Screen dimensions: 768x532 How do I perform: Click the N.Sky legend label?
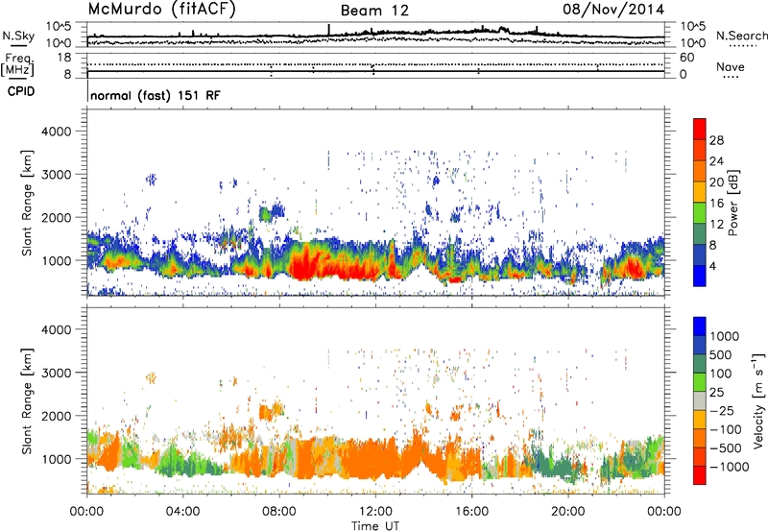(18, 36)
